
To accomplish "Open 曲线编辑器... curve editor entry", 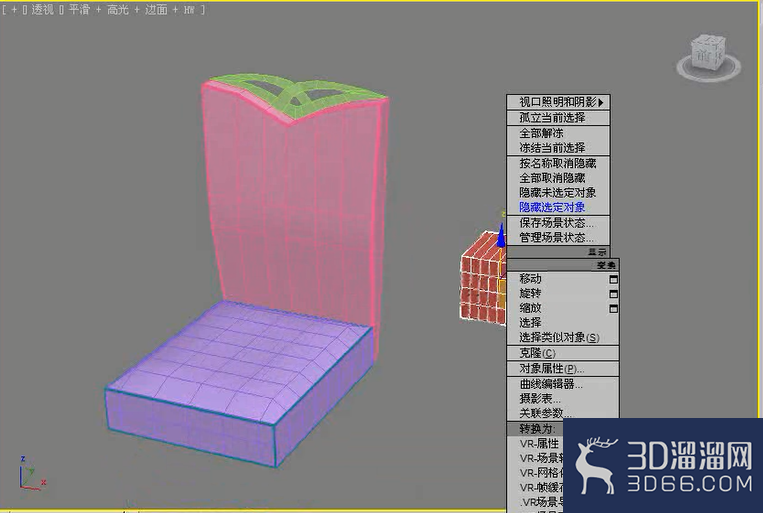I will tap(563, 385).
